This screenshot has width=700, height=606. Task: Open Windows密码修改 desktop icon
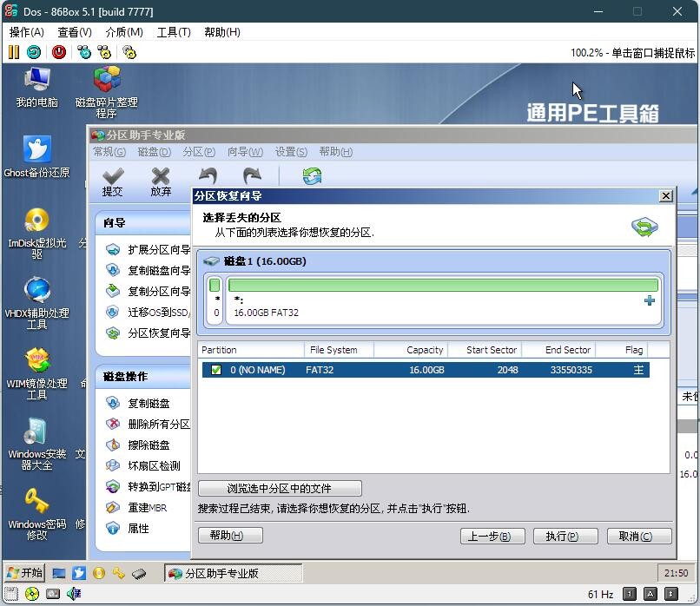36,514
